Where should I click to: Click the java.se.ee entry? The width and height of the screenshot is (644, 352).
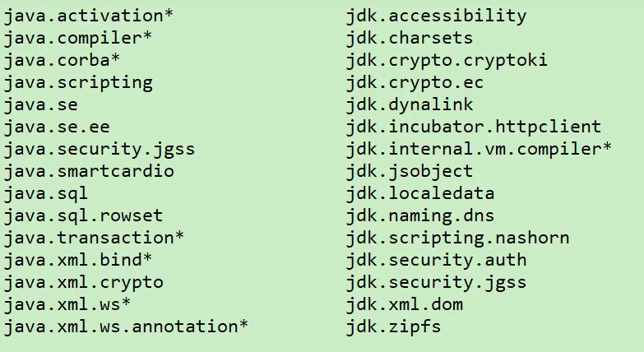57,127
